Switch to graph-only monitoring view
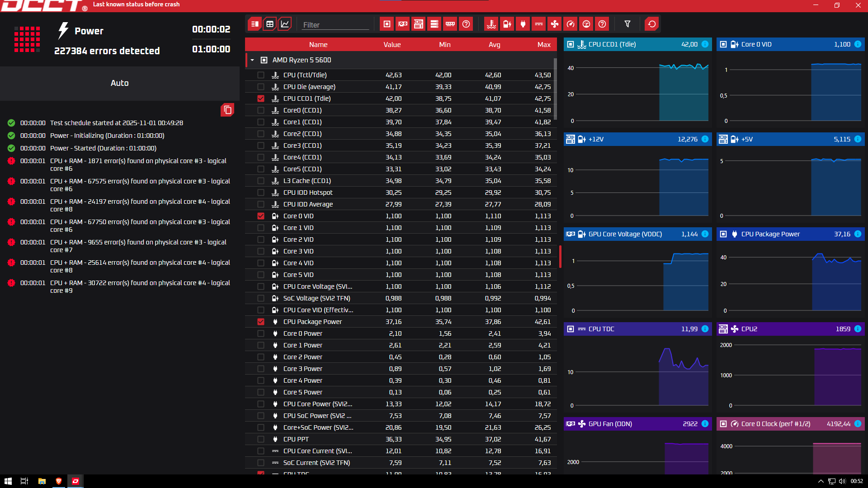 285,24
